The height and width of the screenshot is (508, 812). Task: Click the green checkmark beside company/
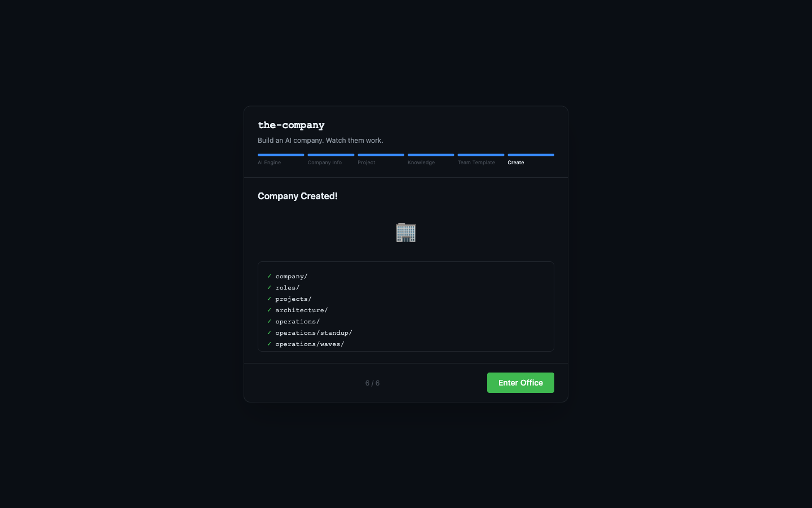coord(270,276)
